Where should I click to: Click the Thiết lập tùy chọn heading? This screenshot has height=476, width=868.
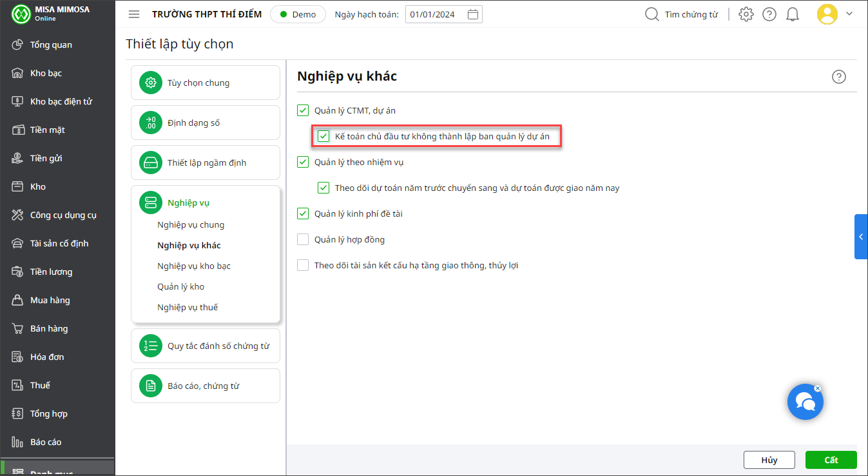coord(180,44)
